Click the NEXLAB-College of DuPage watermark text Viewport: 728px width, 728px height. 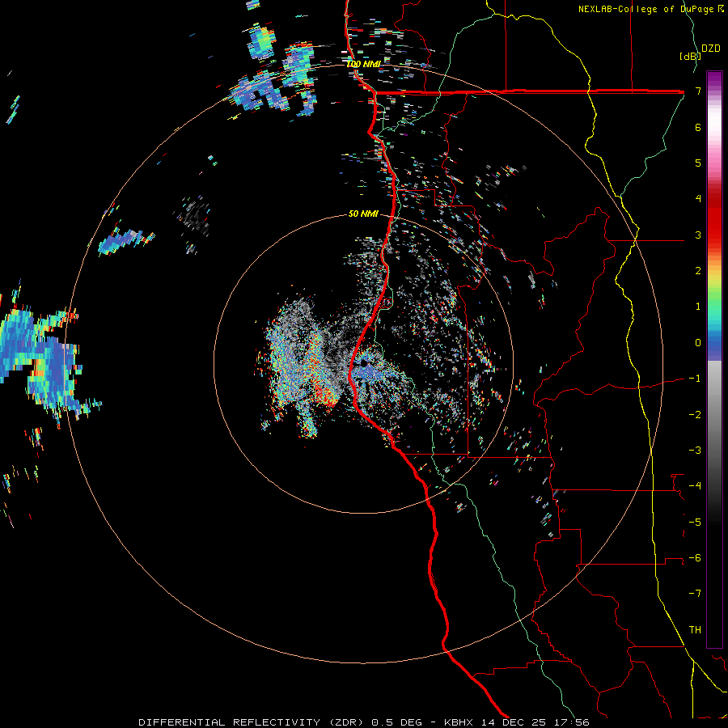[x=651, y=9]
